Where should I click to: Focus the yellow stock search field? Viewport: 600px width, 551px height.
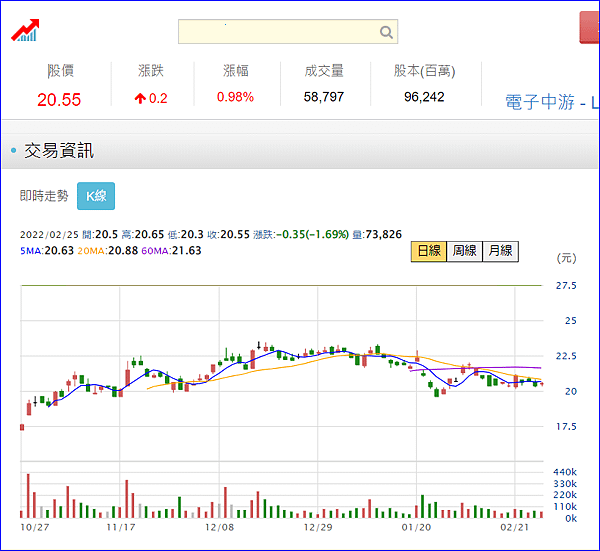click(288, 32)
